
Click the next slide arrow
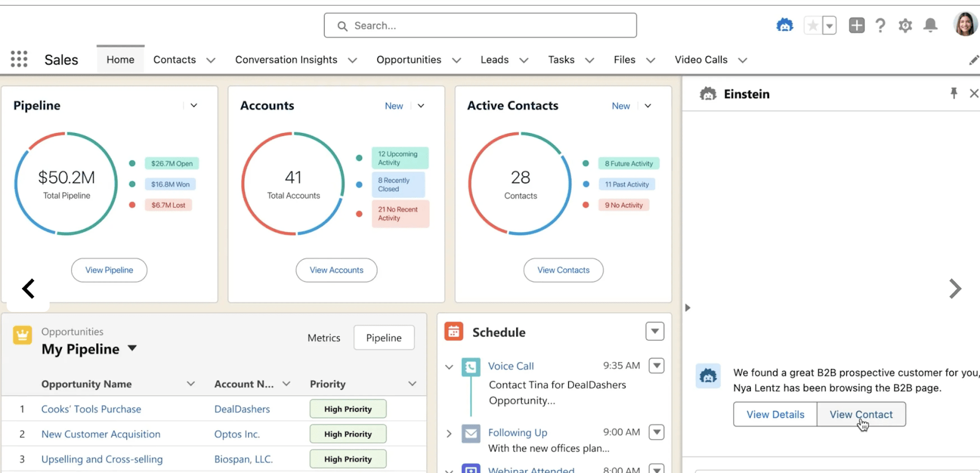pyautogui.click(x=955, y=289)
